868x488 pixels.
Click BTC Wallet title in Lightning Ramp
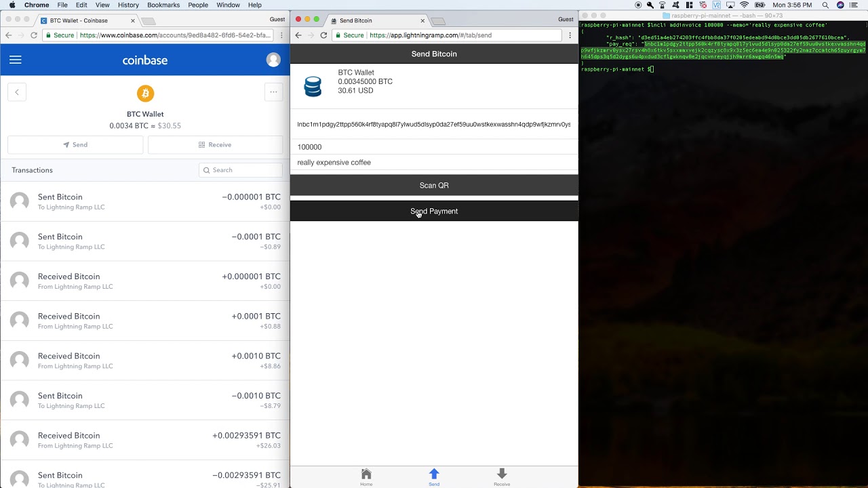pyautogui.click(x=356, y=73)
